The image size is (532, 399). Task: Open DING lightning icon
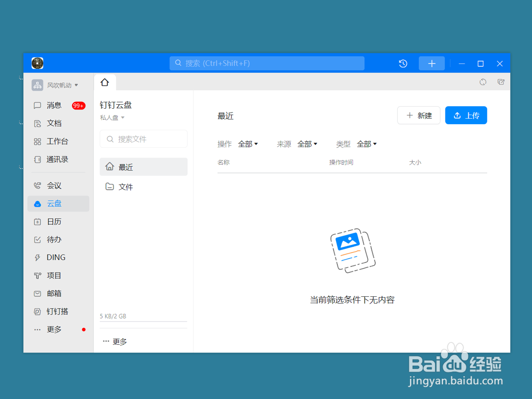38,258
